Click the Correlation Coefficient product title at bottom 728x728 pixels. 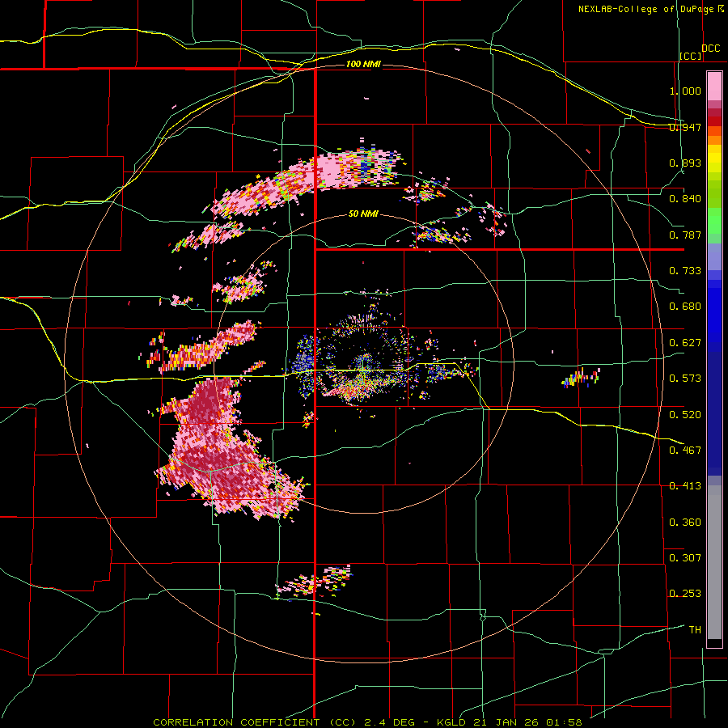pyautogui.click(x=367, y=722)
